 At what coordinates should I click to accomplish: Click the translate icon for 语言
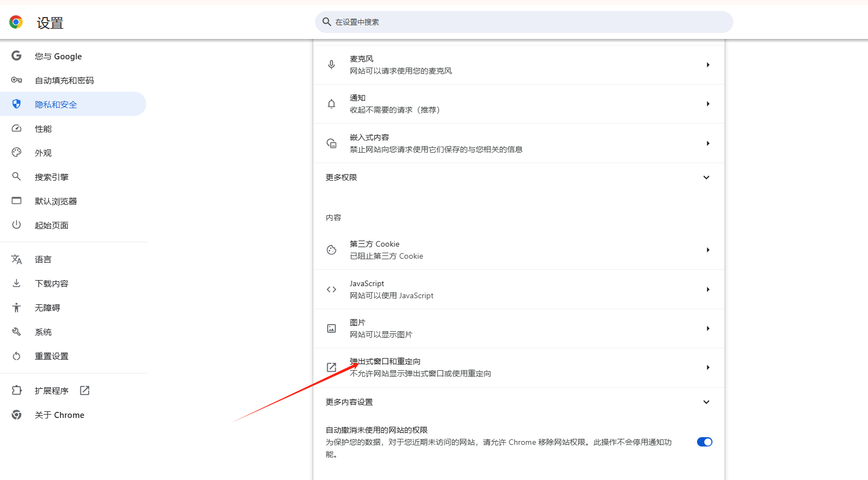16,259
